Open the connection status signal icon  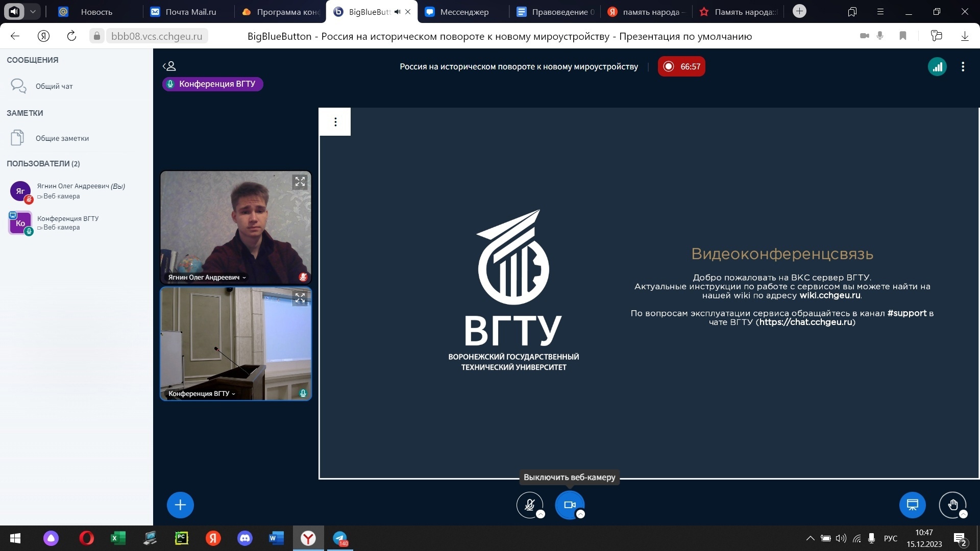(x=937, y=67)
